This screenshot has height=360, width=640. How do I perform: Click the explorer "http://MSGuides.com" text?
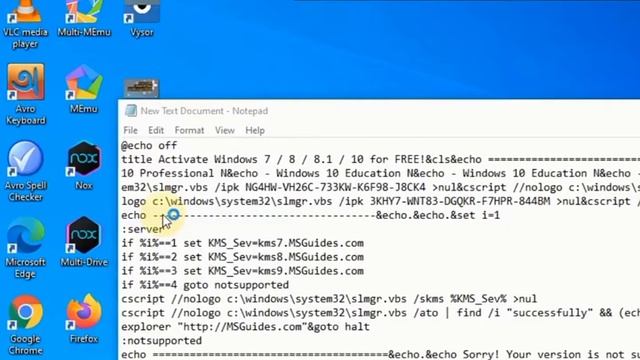click(x=245, y=327)
